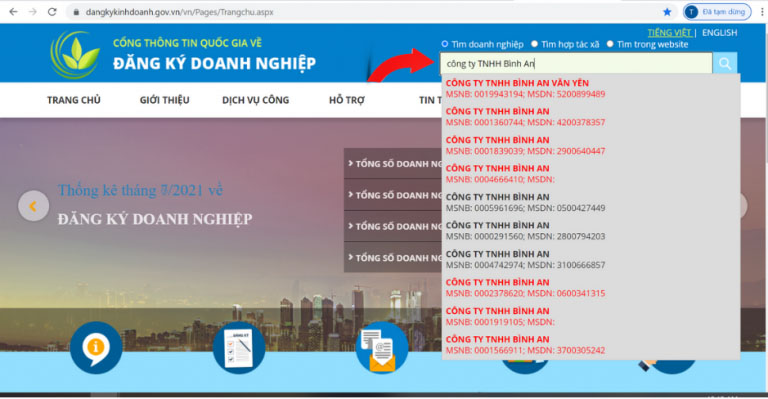Viewport: 768px width, 399px height.
Task: Select Tìm trong website radio option
Action: [x=610, y=44]
